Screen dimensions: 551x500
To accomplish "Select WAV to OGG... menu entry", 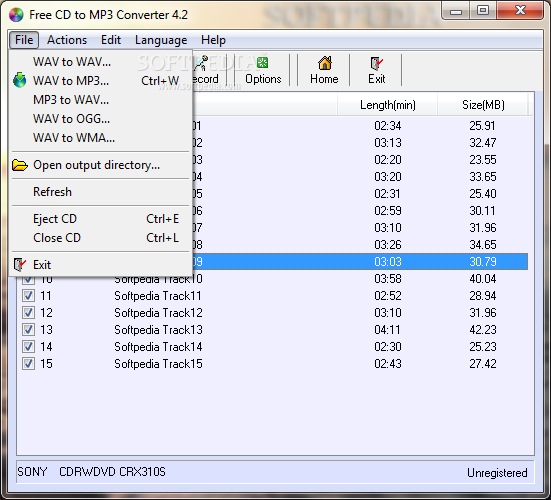I will point(101,119).
